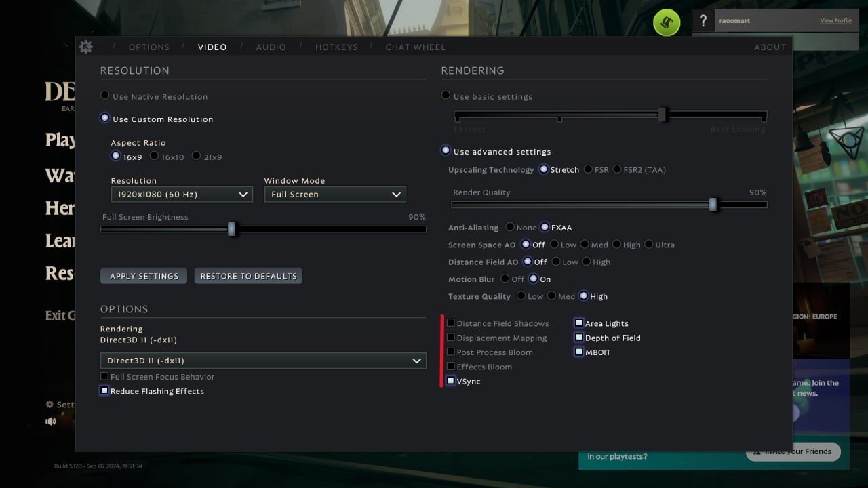Turn Motion Blur On
The width and height of the screenshot is (868, 488).
(533, 279)
